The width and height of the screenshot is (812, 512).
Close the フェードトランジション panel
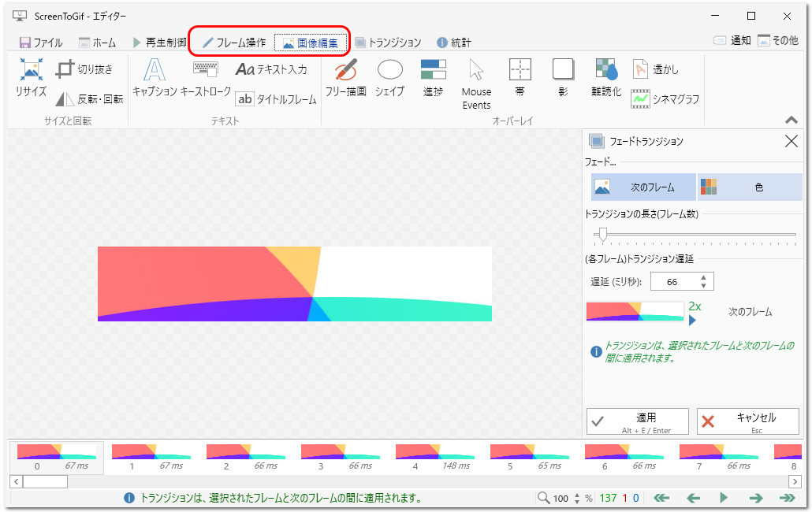[x=792, y=142]
